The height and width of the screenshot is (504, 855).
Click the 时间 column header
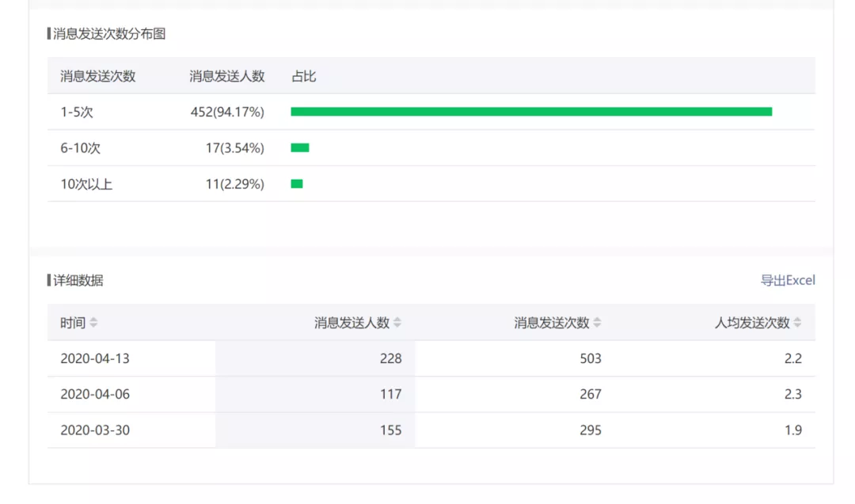(x=73, y=323)
